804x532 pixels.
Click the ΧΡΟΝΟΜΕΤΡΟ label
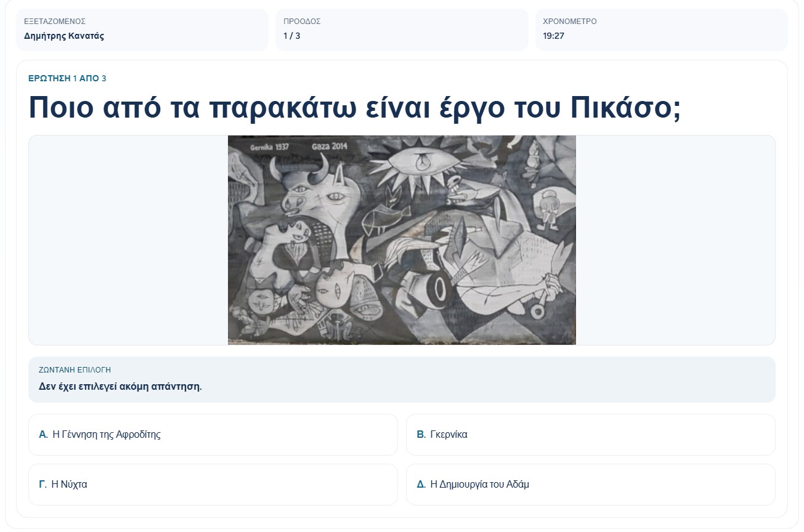[570, 22]
